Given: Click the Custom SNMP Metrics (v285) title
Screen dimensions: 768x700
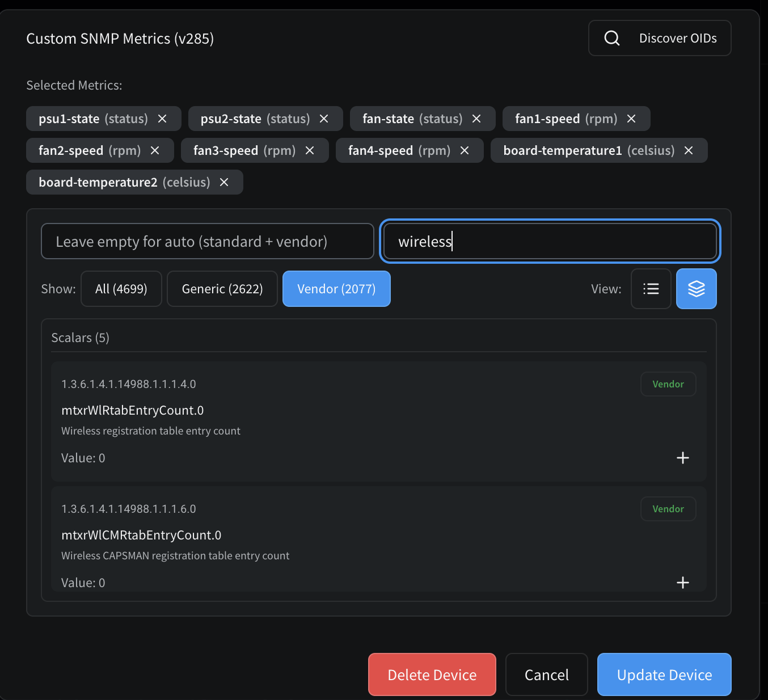Looking at the screenshot, I should [x=120, y=39].
